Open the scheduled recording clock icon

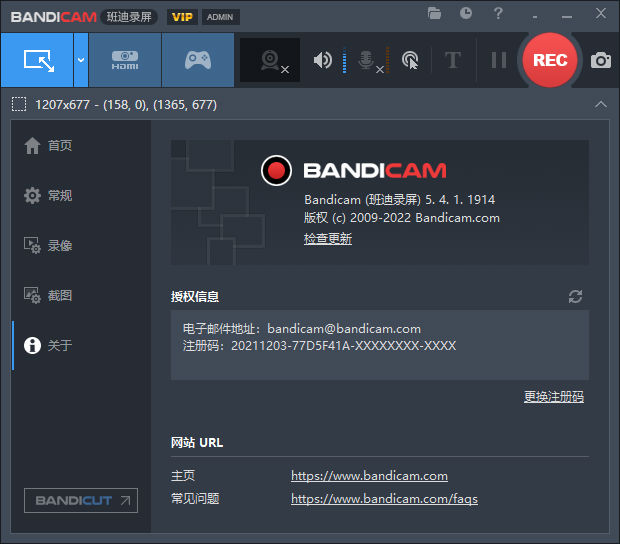(x=466, y=13)
